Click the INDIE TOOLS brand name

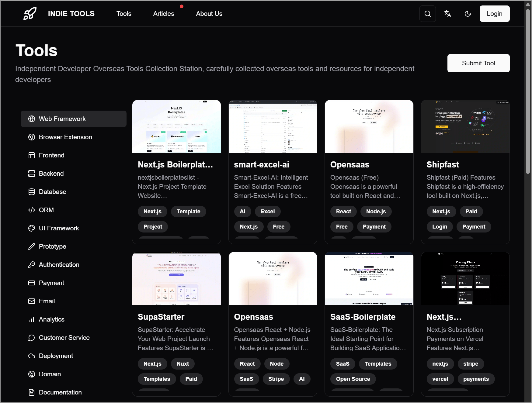tap(71, 14)
